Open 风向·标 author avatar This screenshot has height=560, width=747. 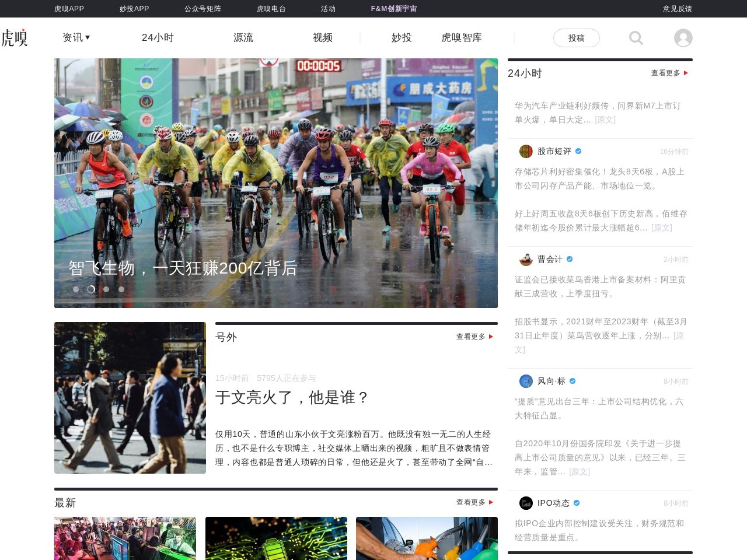(x=526, y=381)
